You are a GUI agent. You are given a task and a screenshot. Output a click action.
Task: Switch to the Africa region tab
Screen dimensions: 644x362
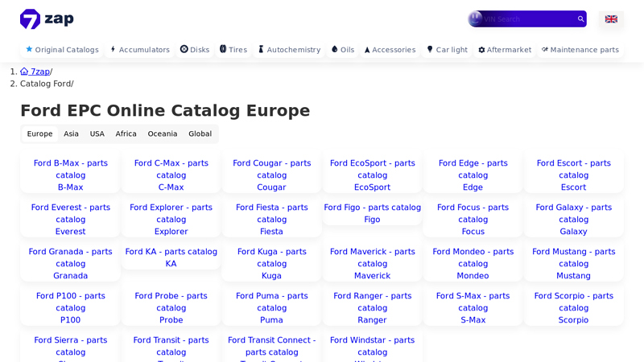click(126, 134)
